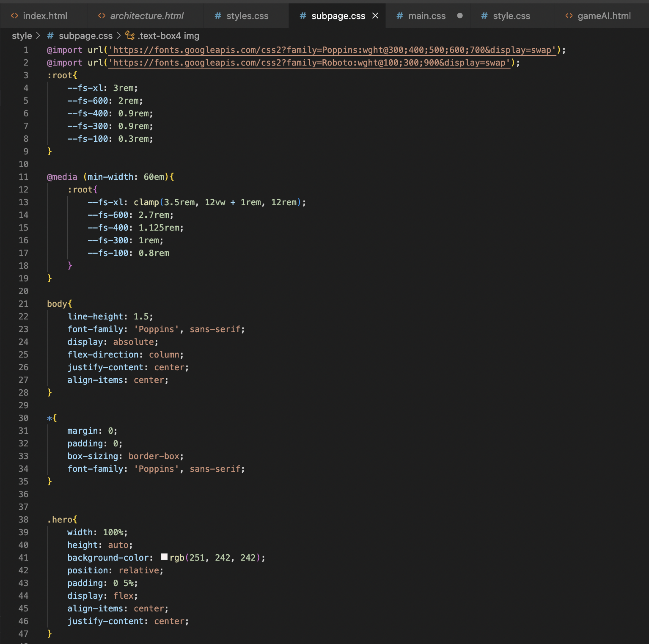Click line number 21
Screen dimensions: 649x644
pyautogui.click(x=23, y=304)
